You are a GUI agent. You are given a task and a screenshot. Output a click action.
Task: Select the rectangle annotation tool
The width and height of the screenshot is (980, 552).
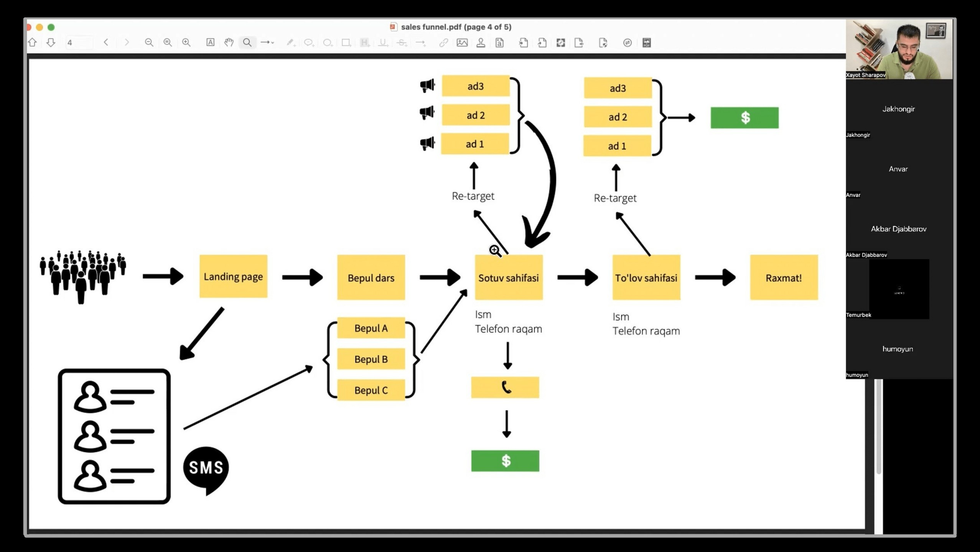346,43
